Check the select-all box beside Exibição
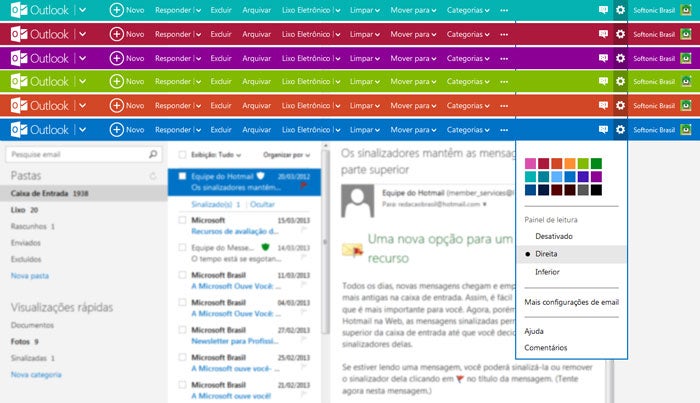700x403 pixels. point(180,155)
